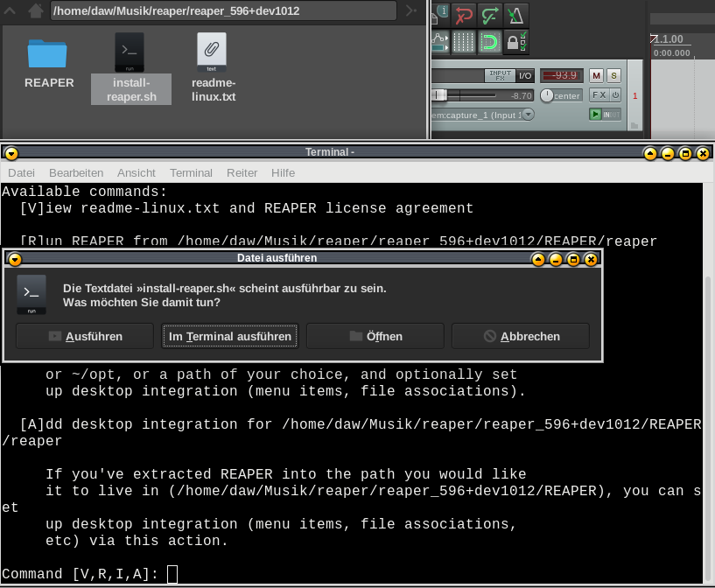This screenshot has width=715, height=588.
Task: Mute track 1 with M button
Action: [x=596, y=75]
